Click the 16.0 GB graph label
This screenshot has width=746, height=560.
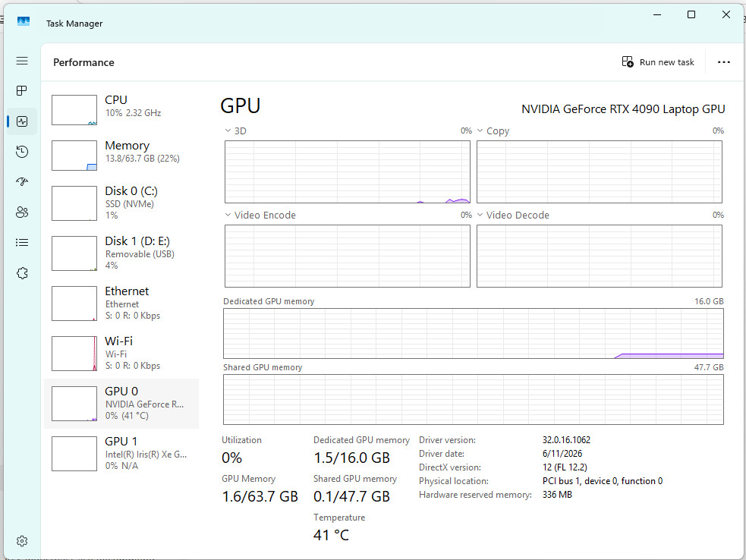tap(709, 301)
